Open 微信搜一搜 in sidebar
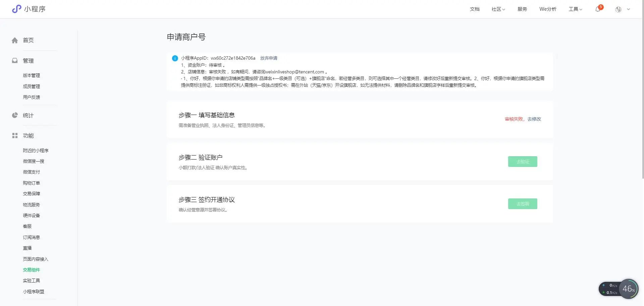Viewport: 644px width, 306px height. [x=34, y=161]
